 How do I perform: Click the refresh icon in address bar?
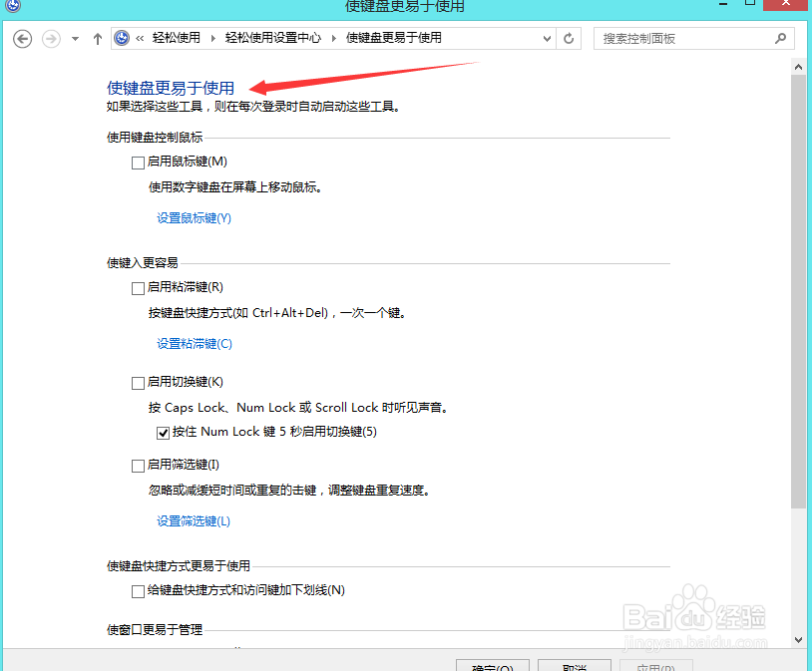click(568, 38)
